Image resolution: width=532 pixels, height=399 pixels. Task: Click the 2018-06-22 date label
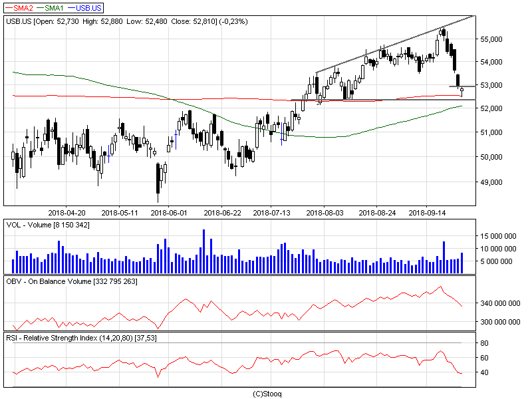(222, 213)
